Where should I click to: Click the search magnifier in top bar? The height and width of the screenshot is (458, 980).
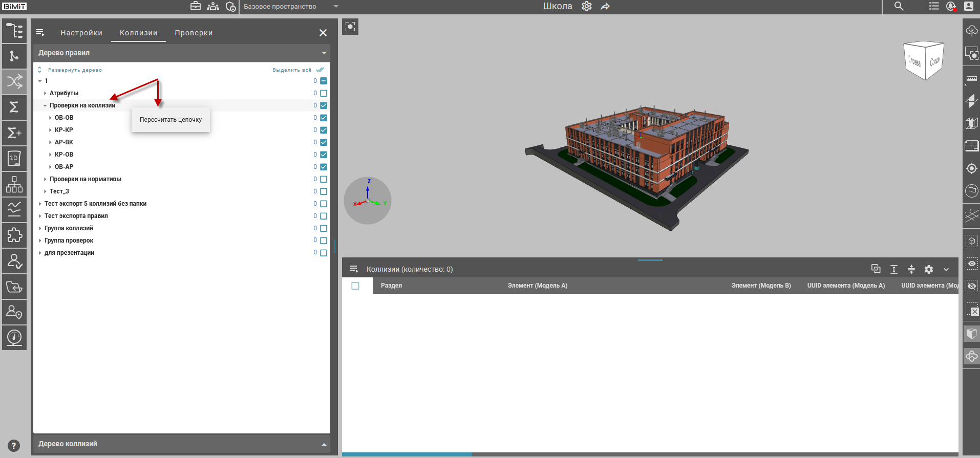click(899, 6)
